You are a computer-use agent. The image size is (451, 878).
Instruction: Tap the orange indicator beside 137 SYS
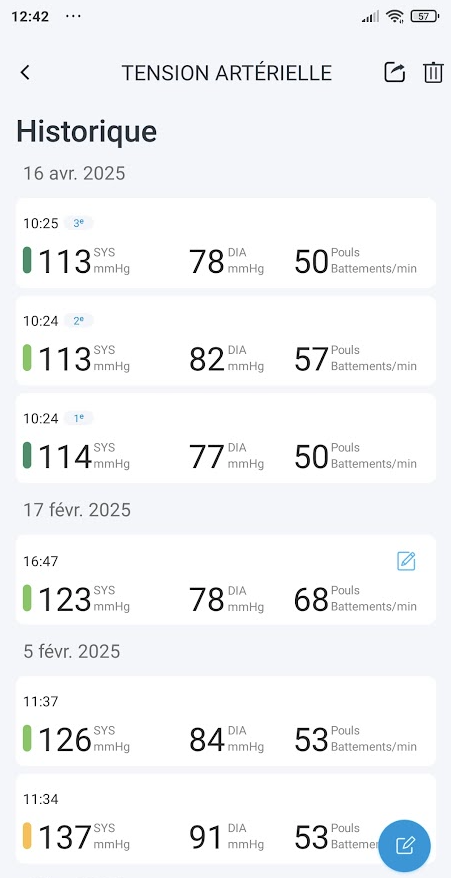27,835
